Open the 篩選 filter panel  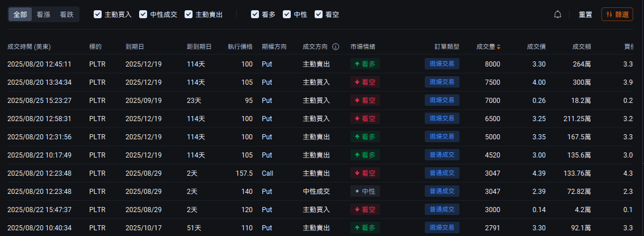coord(617,14)
